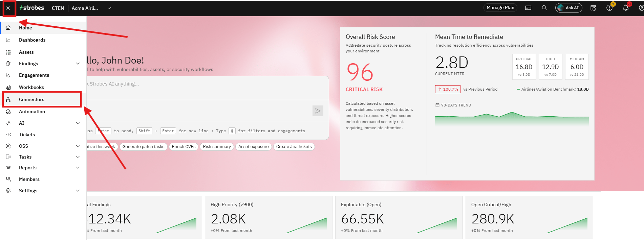Click the High Priority 2.08K value
Viewport: 644px width, 240px height.
click(x=228, y=219)
